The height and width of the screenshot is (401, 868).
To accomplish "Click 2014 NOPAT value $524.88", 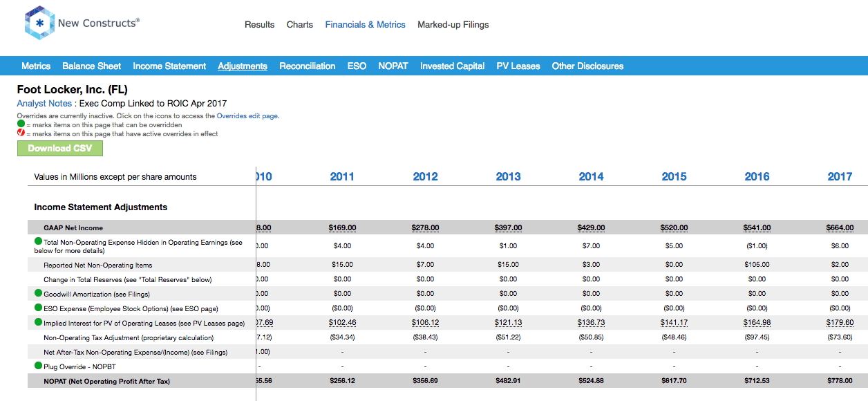I will [591, 381].
